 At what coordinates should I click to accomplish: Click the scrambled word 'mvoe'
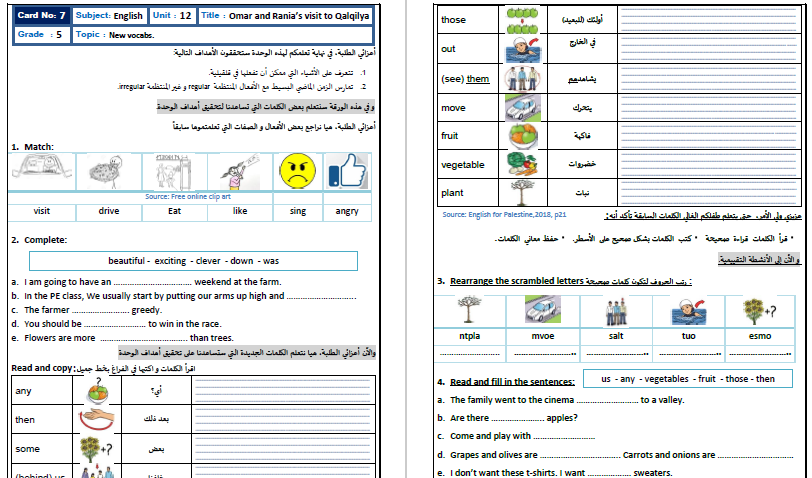coord(543,336)
